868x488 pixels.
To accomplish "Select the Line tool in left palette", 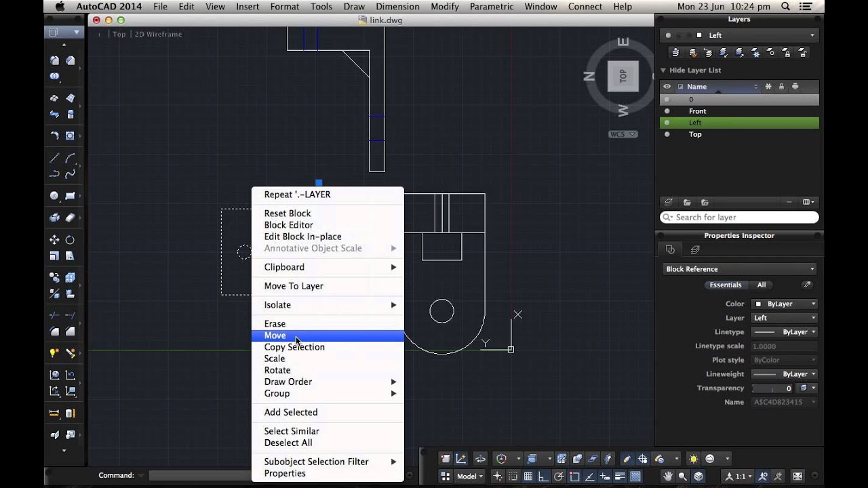I will pos(54,159).
